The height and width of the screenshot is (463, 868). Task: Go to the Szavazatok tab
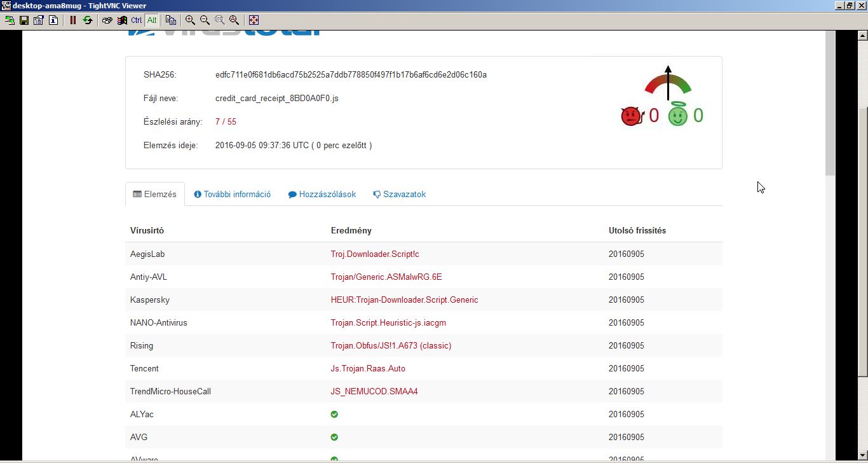[x=399, y=195]
